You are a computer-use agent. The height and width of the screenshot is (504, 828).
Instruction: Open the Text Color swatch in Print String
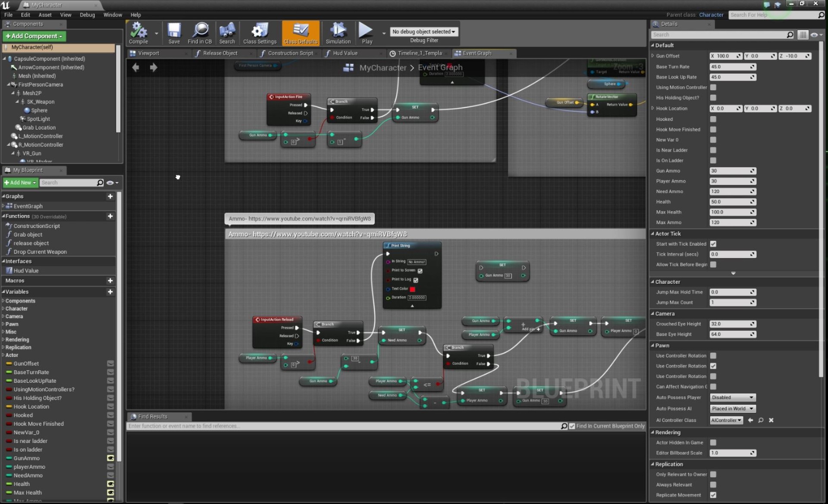(x=413, y=289)
